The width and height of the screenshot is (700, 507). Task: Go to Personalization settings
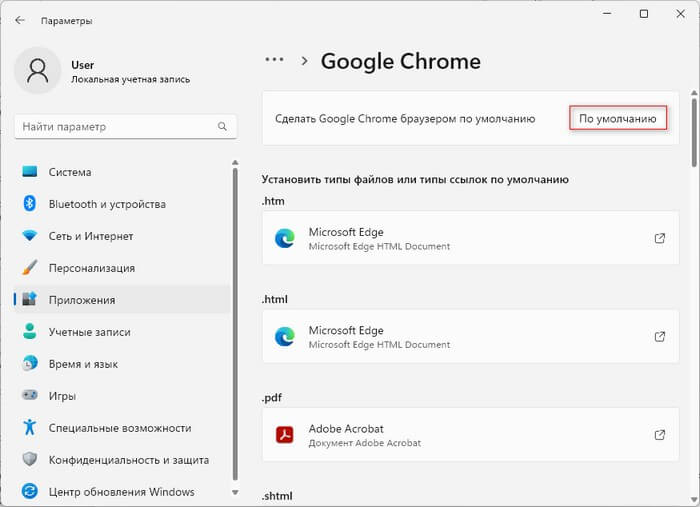92,268
